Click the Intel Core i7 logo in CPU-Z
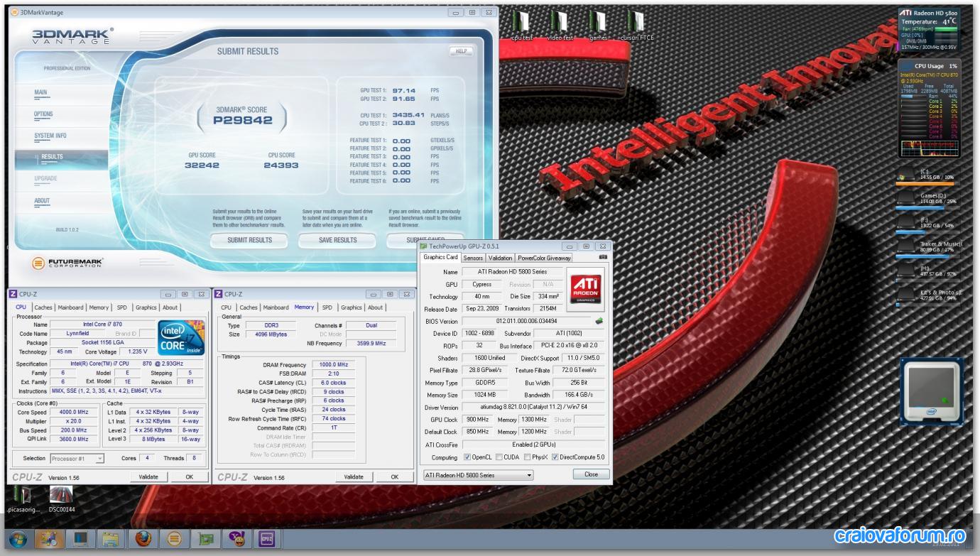980x556 pixels. point(181,338)
